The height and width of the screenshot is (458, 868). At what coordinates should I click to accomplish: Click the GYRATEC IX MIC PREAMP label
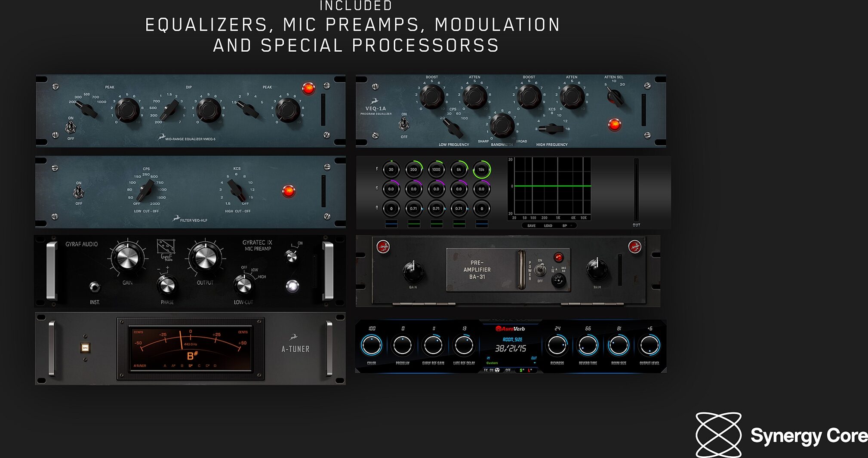point(257,246)
